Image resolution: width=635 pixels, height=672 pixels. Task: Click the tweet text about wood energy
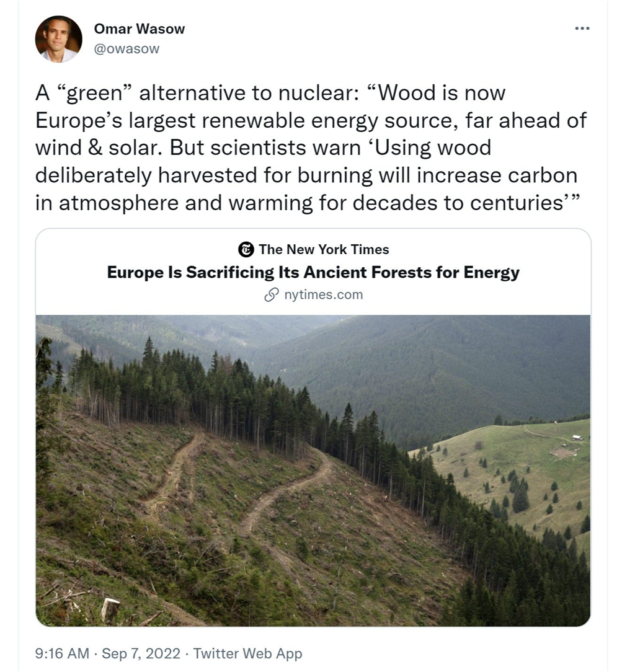[x=311, y=148]
